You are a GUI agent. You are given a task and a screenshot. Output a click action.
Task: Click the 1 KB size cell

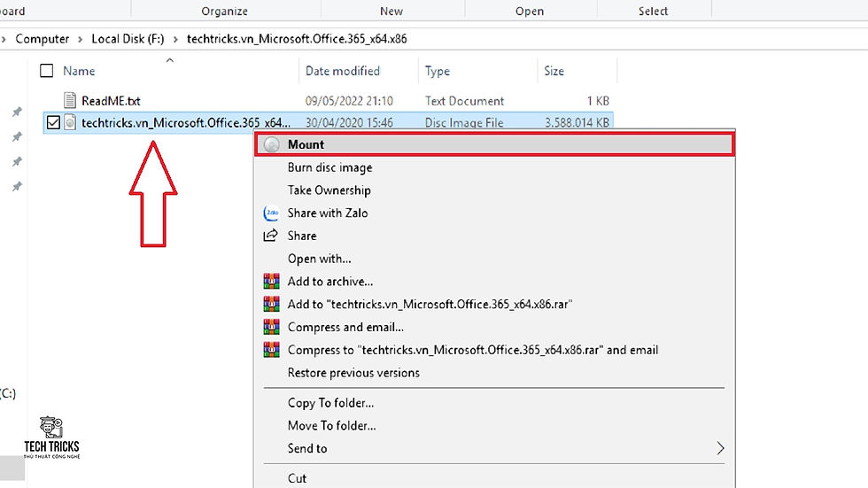point(598,101)
